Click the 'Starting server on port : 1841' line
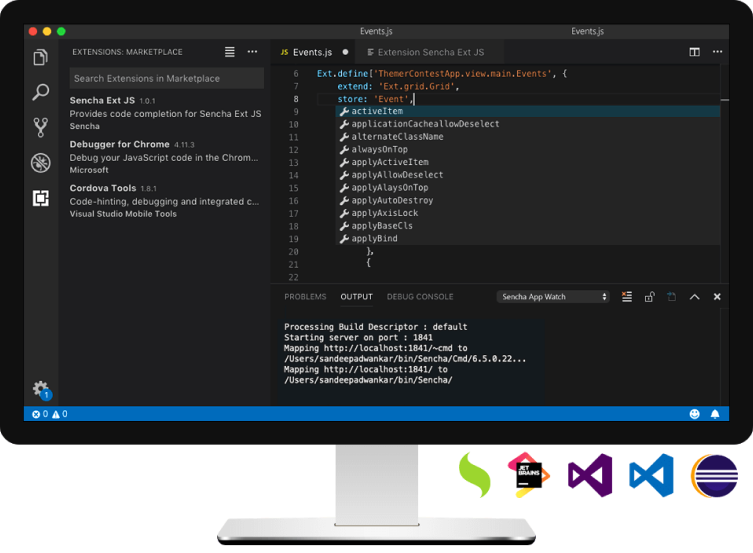Image resolution: width=753 pixels, height=553 pixels. [358, 337]
